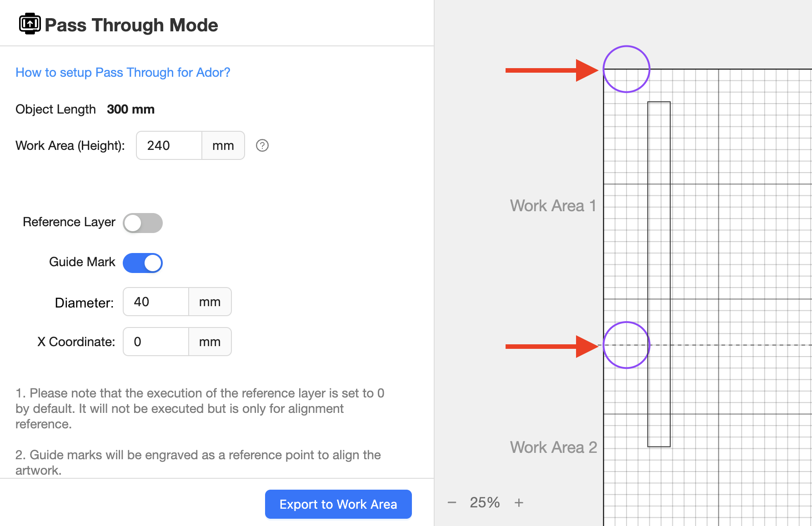Click the lower red arrow pointer
The image size is (812, 526).
[x=552, y=346]
